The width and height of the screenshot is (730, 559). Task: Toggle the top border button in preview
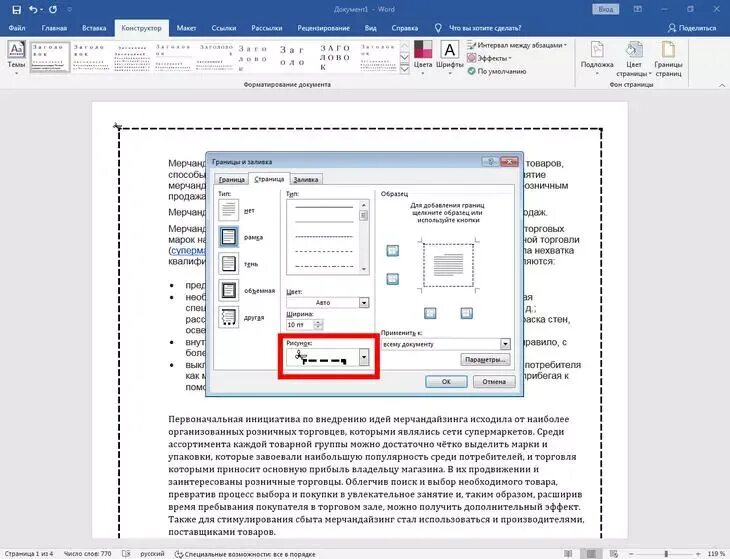(392, 251)
